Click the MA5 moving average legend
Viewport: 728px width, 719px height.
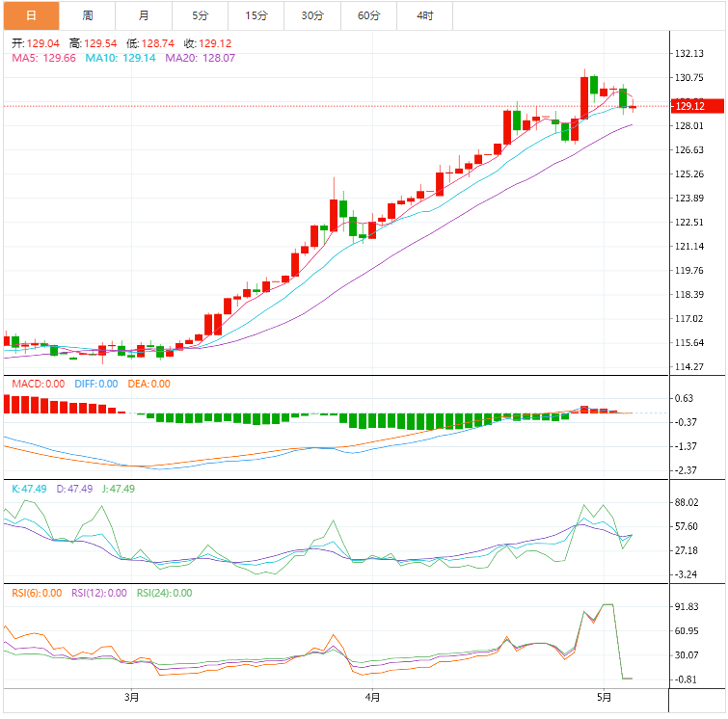(43, 58)
